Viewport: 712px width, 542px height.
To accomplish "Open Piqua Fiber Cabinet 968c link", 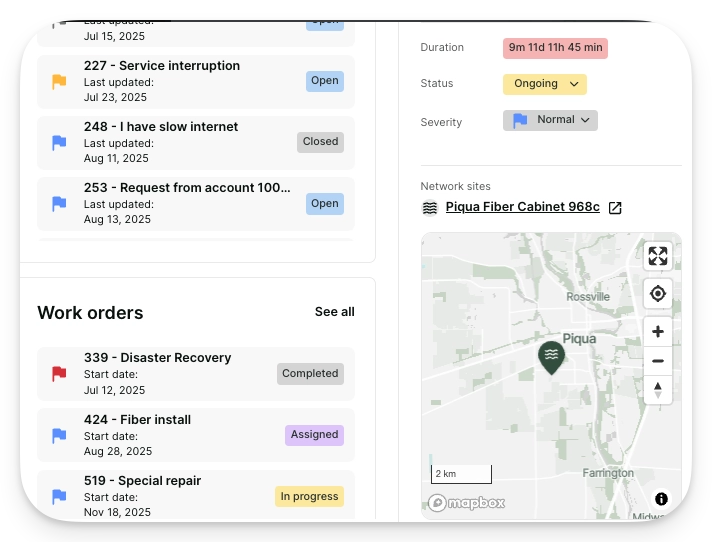I will (x=522, y=207).
